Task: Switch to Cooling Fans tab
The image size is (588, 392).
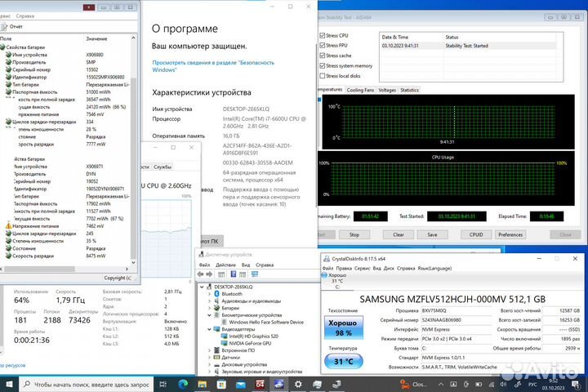Action: coord(360,90)
